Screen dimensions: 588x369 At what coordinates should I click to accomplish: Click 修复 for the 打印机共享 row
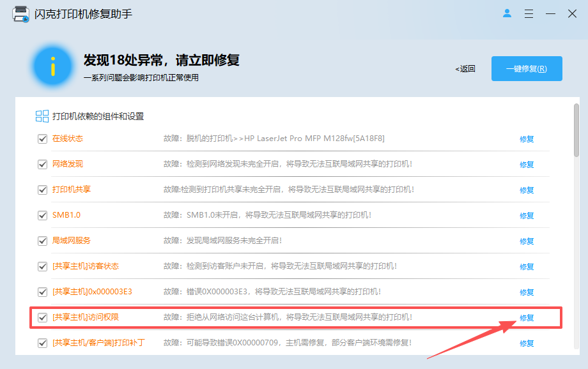(527, 190)
